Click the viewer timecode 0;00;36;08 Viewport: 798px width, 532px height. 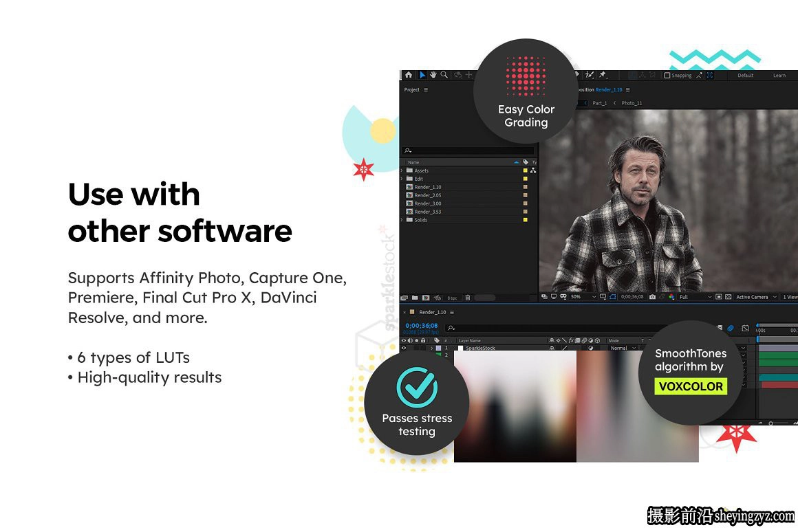(632, 296)
